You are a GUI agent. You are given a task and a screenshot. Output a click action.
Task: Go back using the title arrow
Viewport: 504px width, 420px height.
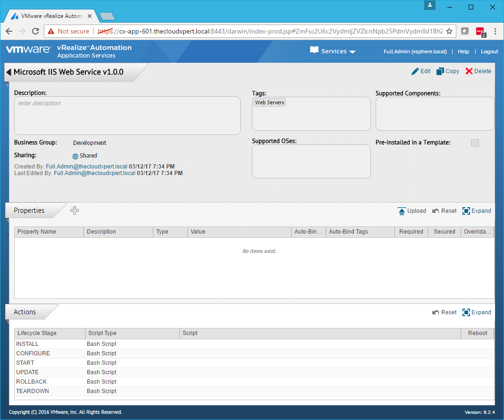[x=8, y=72]
